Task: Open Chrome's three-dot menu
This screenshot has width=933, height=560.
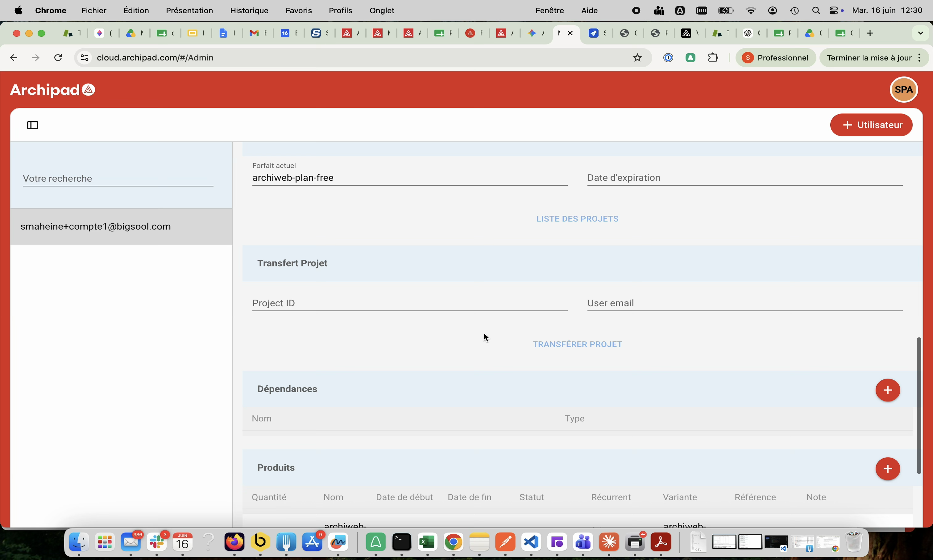Action: [x=919, y=58]
